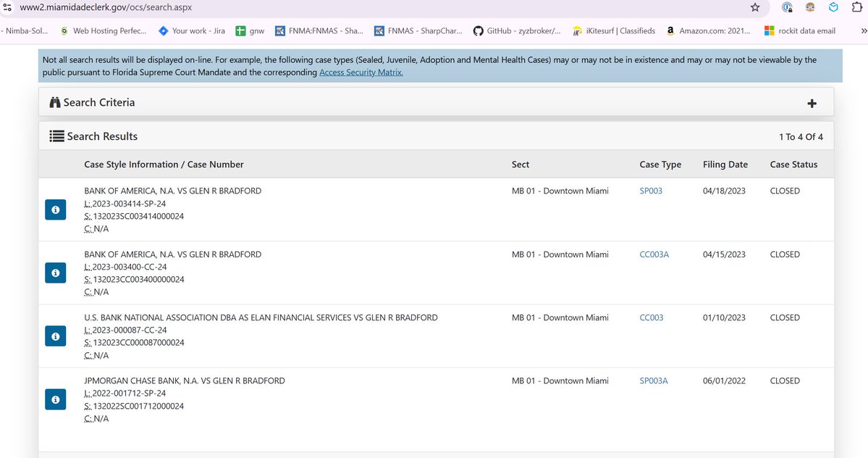
Task: Click the address bar URL
Action: point(106,8)
